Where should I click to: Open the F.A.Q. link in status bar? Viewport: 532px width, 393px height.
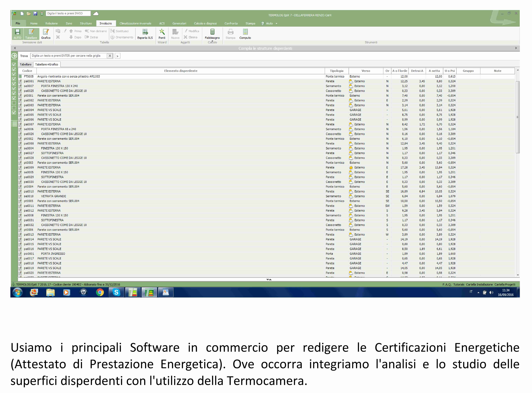pos(447,285)
